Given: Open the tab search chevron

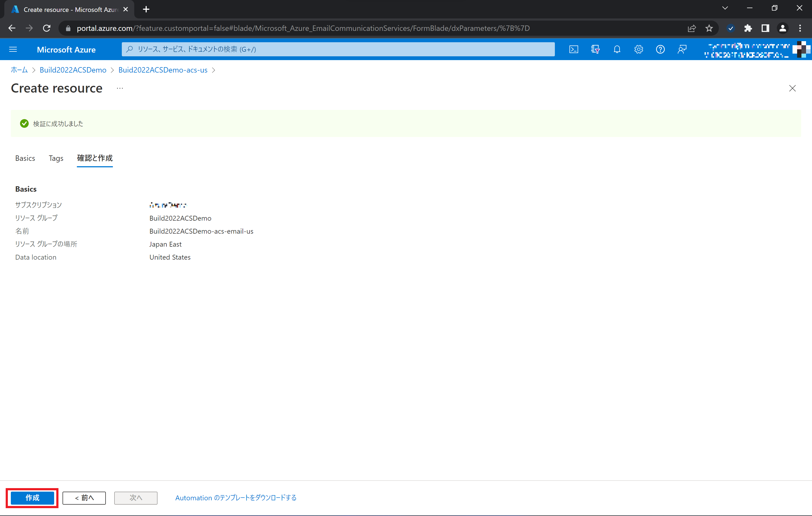Looking at the screenshot, I should point(725,8).
